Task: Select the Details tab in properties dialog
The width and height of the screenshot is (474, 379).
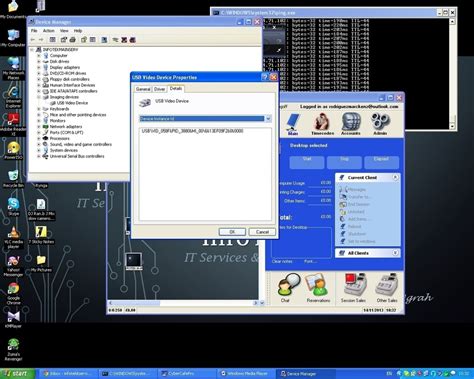Action: click(176, 88)
